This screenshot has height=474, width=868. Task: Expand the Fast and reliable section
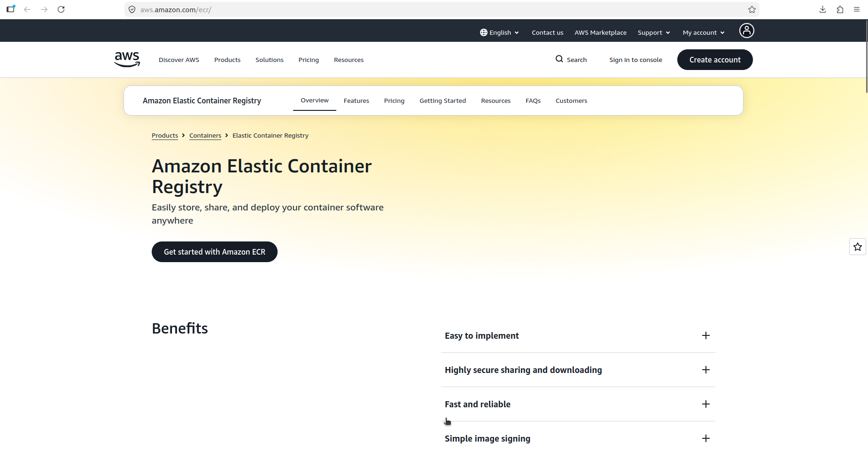pos(705,404)
